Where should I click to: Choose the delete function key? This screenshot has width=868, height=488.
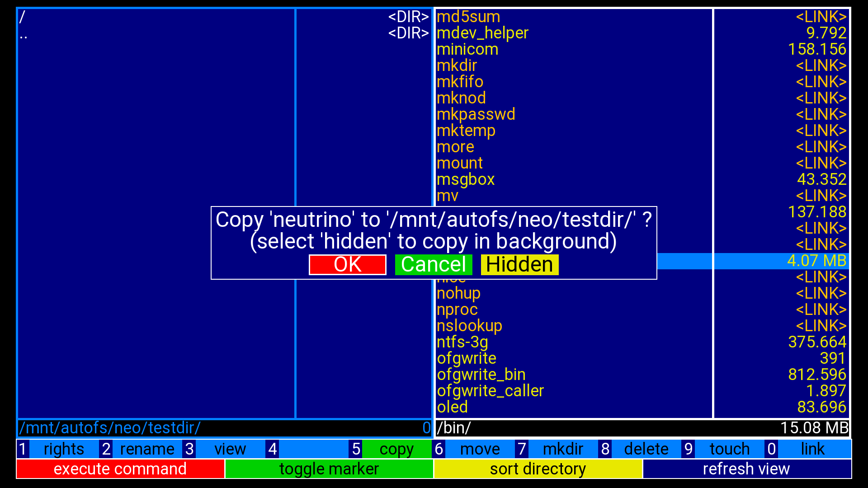[646, 449]
